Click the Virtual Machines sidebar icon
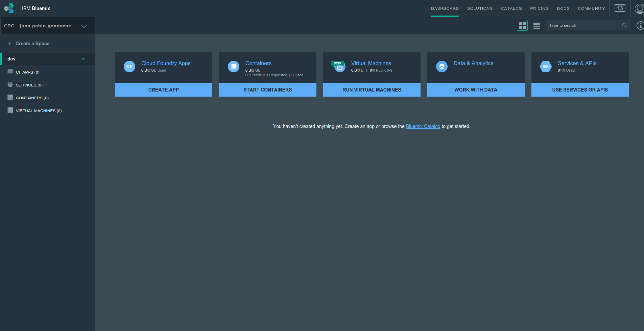The width and height of the screenshot is (644, 331). click(x=10, y=110)
